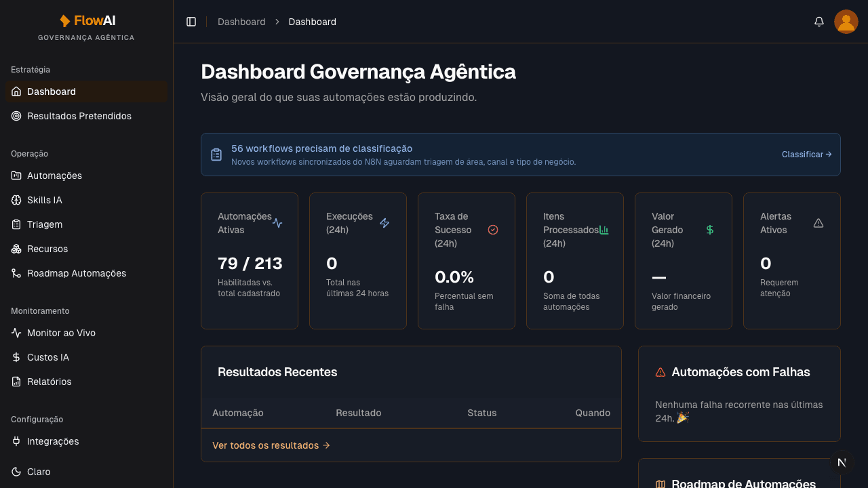Viewport: 868px width, 488px height.
Task: Click the FlowAI logo icon
Action: tap(65, 21)
